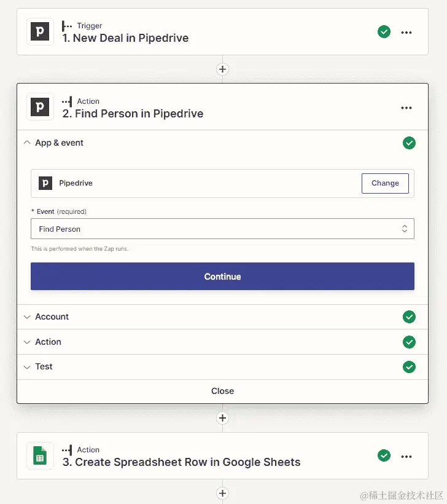Open the Find Person event dropdown
Screen dimensions: 447x504
tap(222, 229)
